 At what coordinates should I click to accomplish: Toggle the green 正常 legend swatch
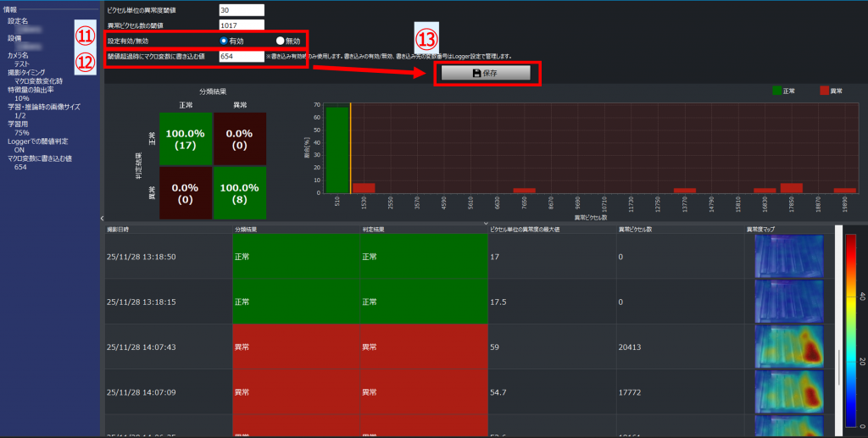(778, 88)
